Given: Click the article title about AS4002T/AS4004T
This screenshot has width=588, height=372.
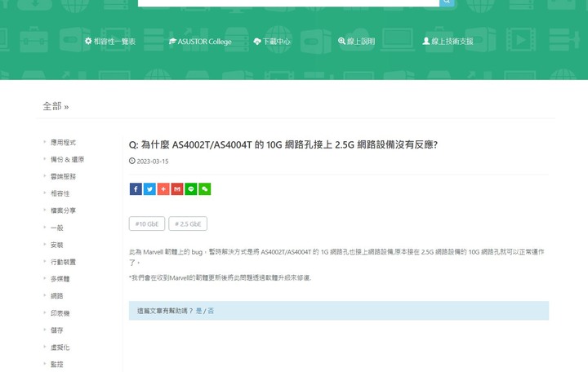Looking at the screenshot, I should point(283,144).
